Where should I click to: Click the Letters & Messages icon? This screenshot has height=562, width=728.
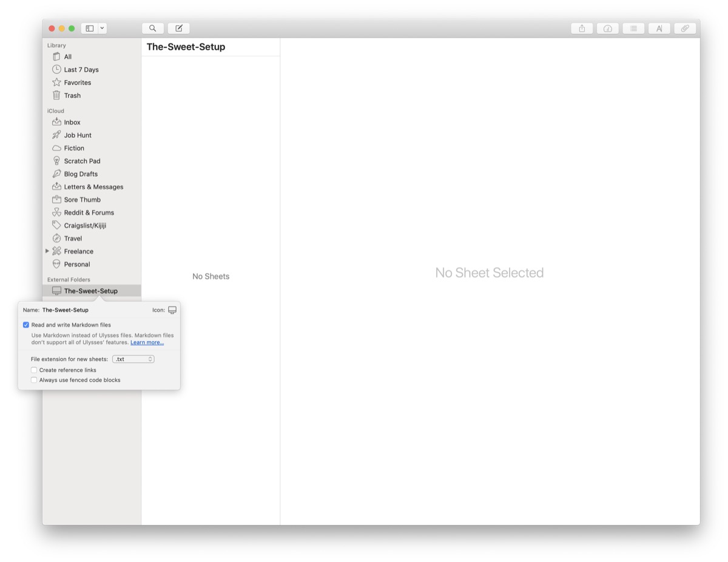point(56,186)
